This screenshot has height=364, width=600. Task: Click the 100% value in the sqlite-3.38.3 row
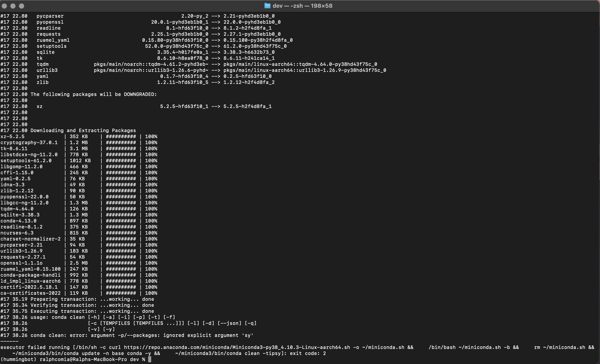click(151, 215)
